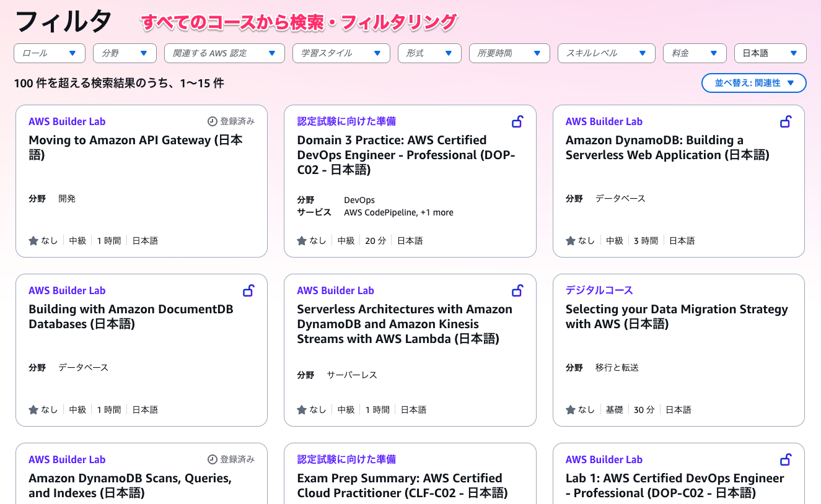Viewport: 821px width, 504px height.
Task: Open Amazon DynamoDB Serverless Web Application course
Action: 667,147
